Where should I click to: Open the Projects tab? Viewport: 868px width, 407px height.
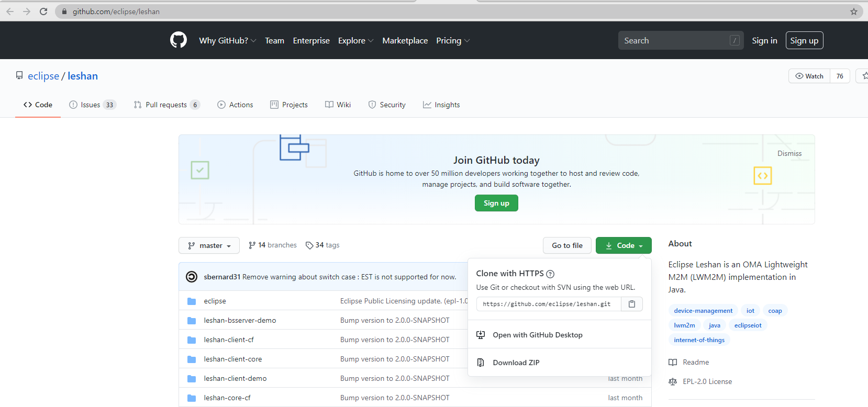point(289,105)
